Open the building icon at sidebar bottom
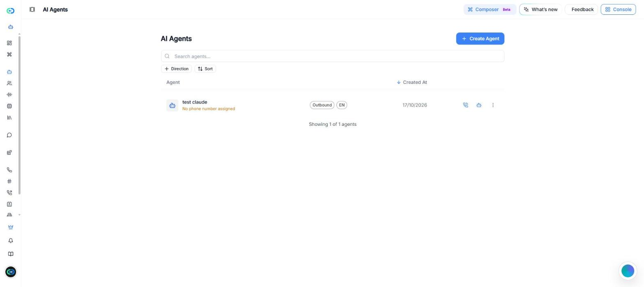This screenshot has width=644, height=287. [x=9, y=215]
